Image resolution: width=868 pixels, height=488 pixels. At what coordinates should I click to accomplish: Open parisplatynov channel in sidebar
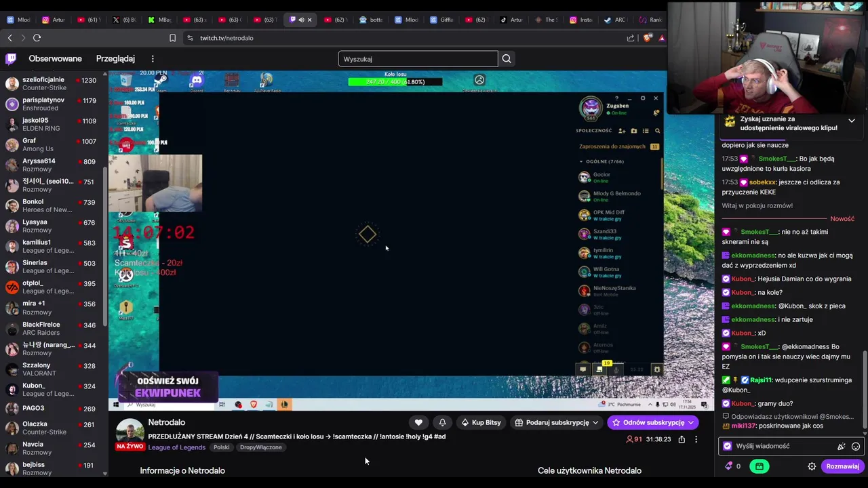(53, 104)
